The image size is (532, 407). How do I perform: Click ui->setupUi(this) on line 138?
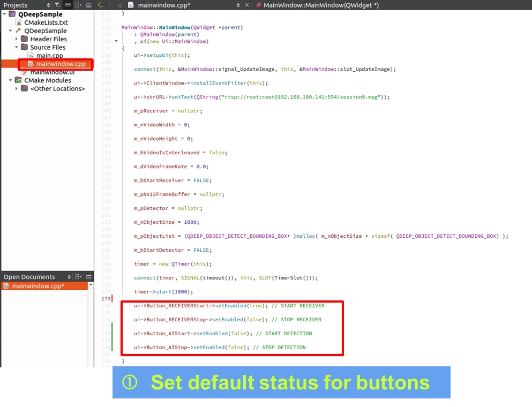(162, 55)
